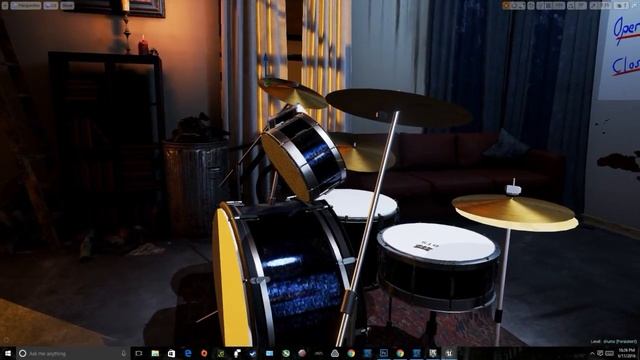Viewport: 640px width, 360px height.
Task: Open the surface snapping options
Action: [x=541, y=5]
